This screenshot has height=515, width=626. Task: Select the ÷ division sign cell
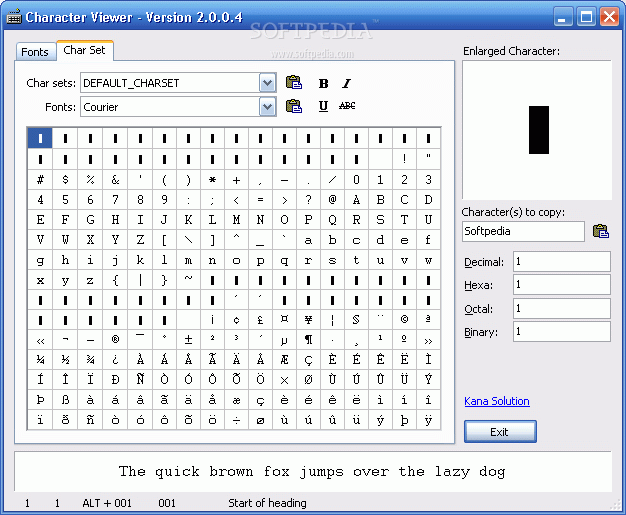tap(236, 420)
